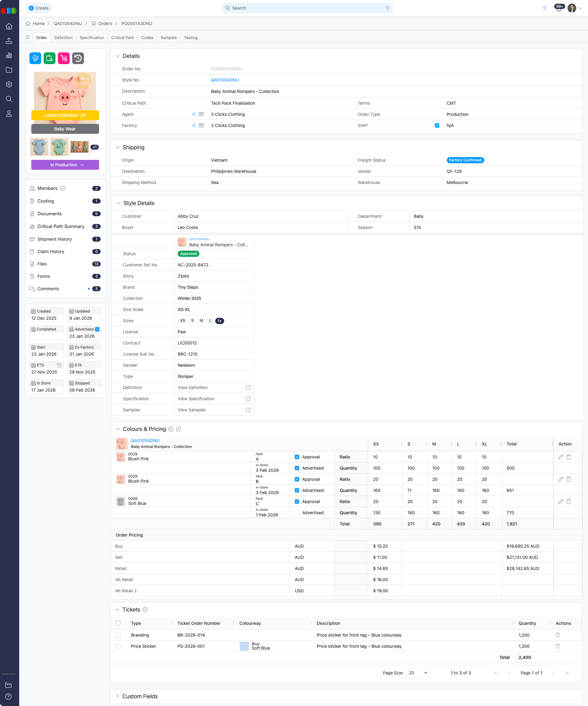The width and height of the screenshot is (588, 706).
Task: Open the Page Size dropdown
Action: 418,673
